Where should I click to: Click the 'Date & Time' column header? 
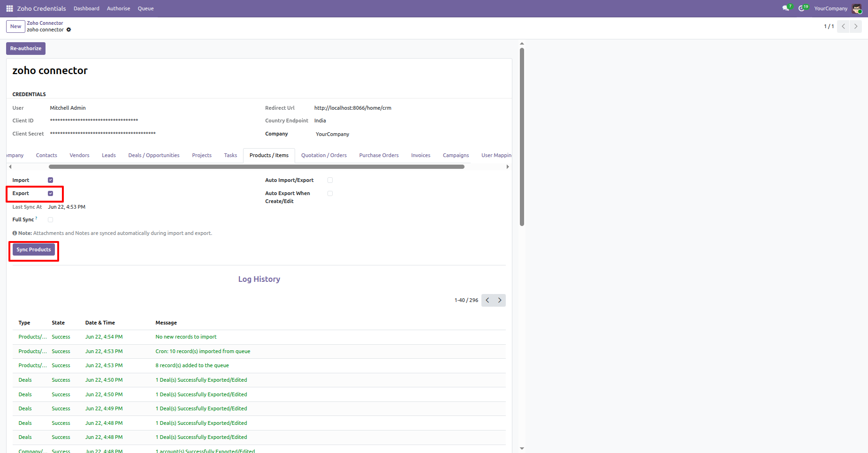[100, 323]
